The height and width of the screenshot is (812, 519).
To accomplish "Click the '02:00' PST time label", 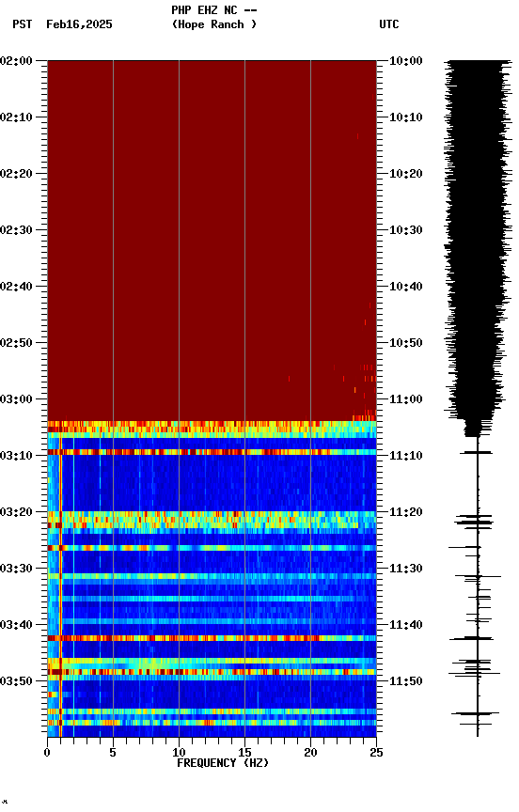I will [x=16, y=61].
